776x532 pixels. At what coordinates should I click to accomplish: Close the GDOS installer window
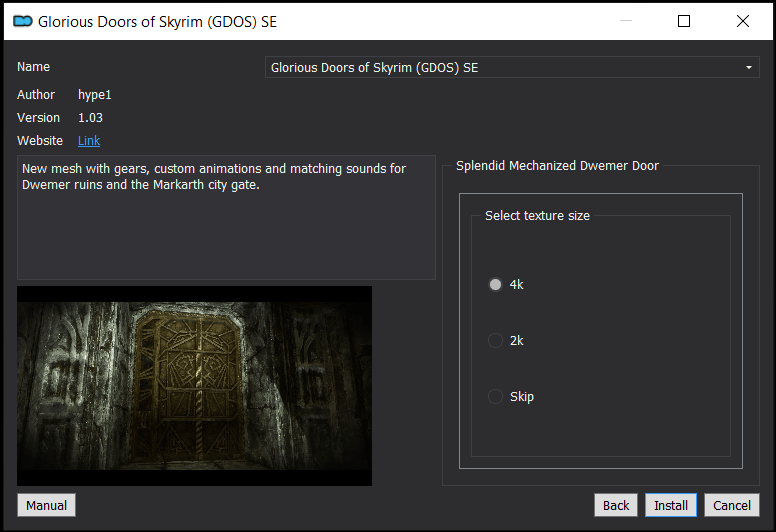pyautogui.click(x=743, y=21)
